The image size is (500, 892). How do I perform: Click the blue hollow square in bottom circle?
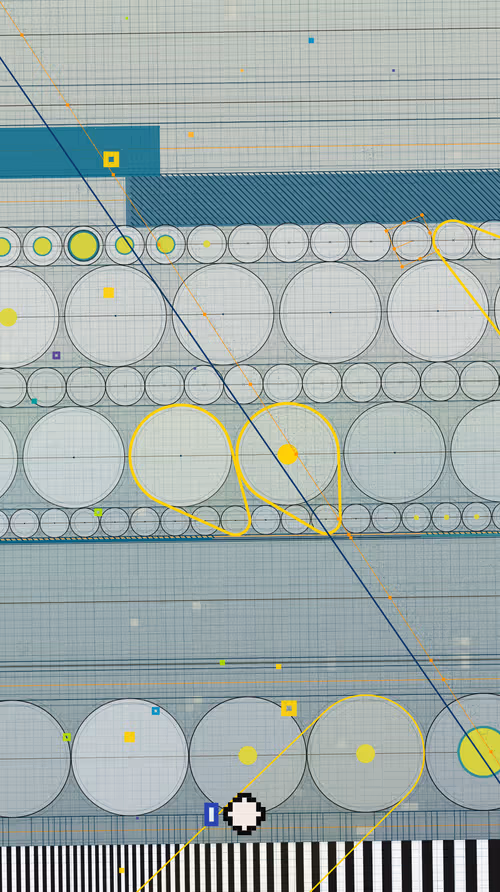156,711
